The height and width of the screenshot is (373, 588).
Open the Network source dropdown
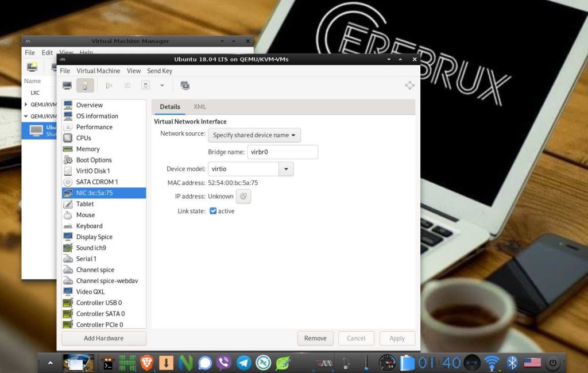point(254,135)
